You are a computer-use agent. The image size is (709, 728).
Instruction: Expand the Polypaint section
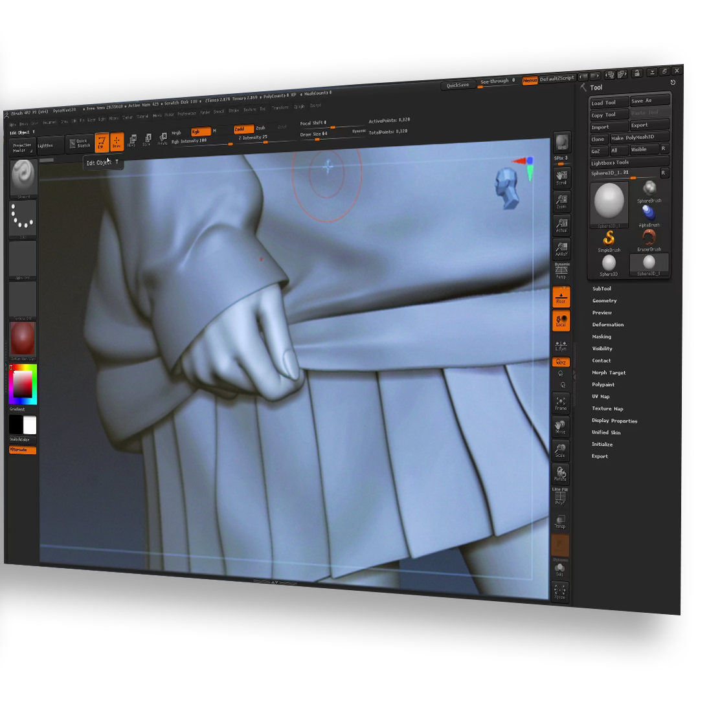coord(603,384)
